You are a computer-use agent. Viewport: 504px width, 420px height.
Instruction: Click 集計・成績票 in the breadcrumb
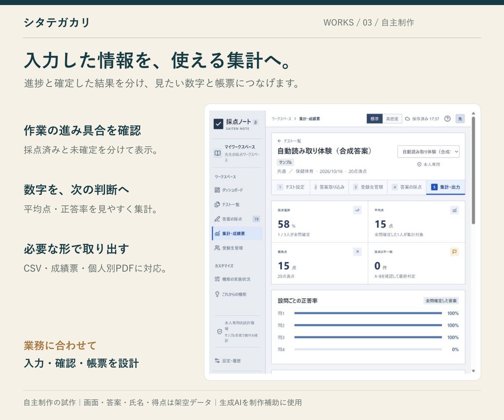pyautogui.click(x=309, y=119)
